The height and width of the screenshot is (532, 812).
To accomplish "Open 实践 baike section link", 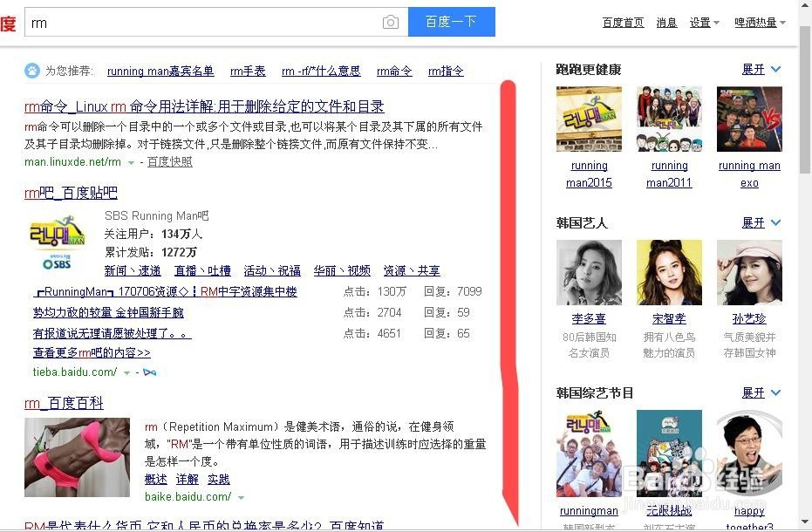I will click(219, 479).
